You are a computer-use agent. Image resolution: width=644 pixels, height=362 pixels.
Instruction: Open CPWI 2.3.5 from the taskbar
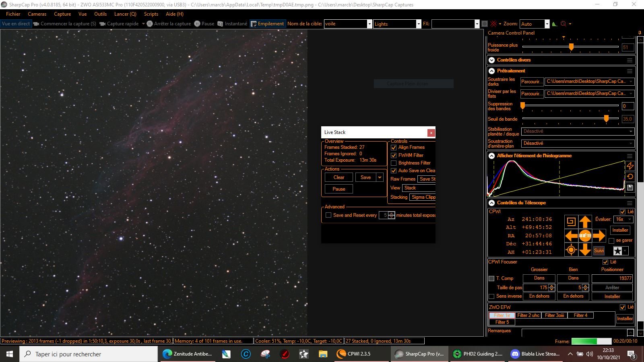[x=354, y=354]
